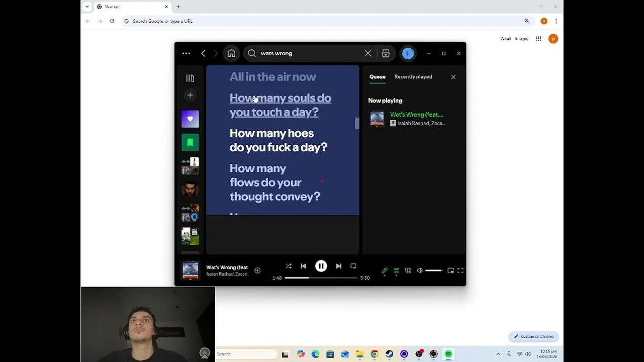Jump to lyric "How many souls do you touch a day?"

pos(280,105)
